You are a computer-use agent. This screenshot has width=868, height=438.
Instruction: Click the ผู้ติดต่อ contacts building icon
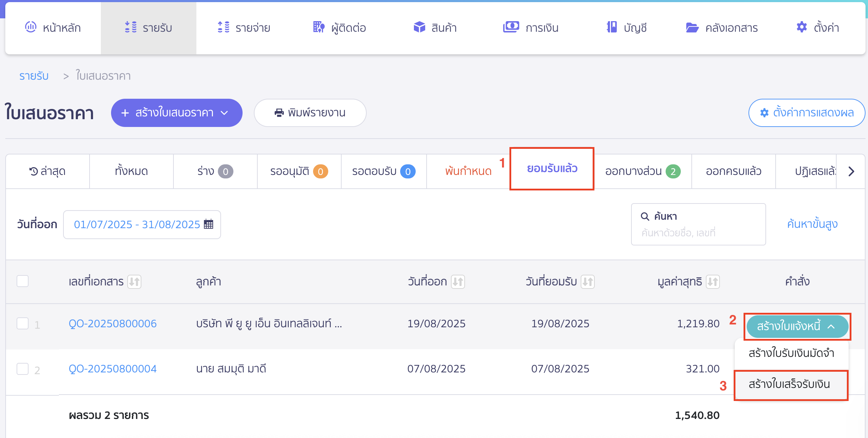tap(319, 27)
